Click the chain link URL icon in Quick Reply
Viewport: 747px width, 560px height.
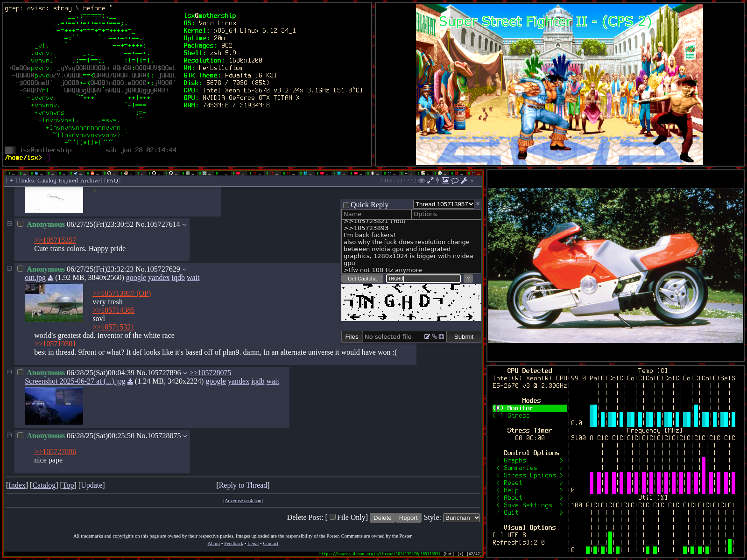[434, 336]
